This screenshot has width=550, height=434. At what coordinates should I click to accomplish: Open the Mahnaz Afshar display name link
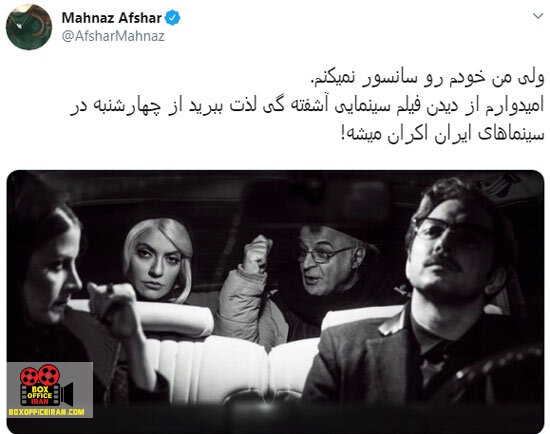(112, 18)
